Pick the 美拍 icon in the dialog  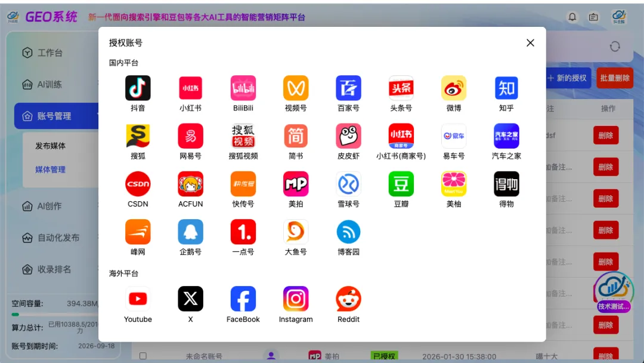[296, 184]
